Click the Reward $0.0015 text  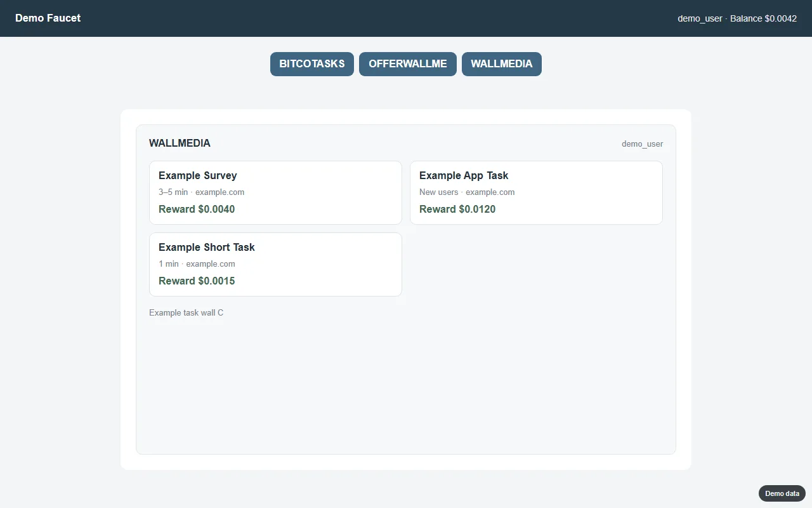click(197, 281)
